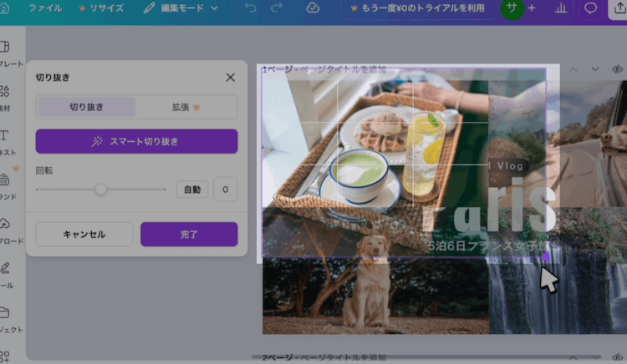Toggle page 2 visibility eye icon
This screenshot has width=627, height=364.
coord(618,357)
